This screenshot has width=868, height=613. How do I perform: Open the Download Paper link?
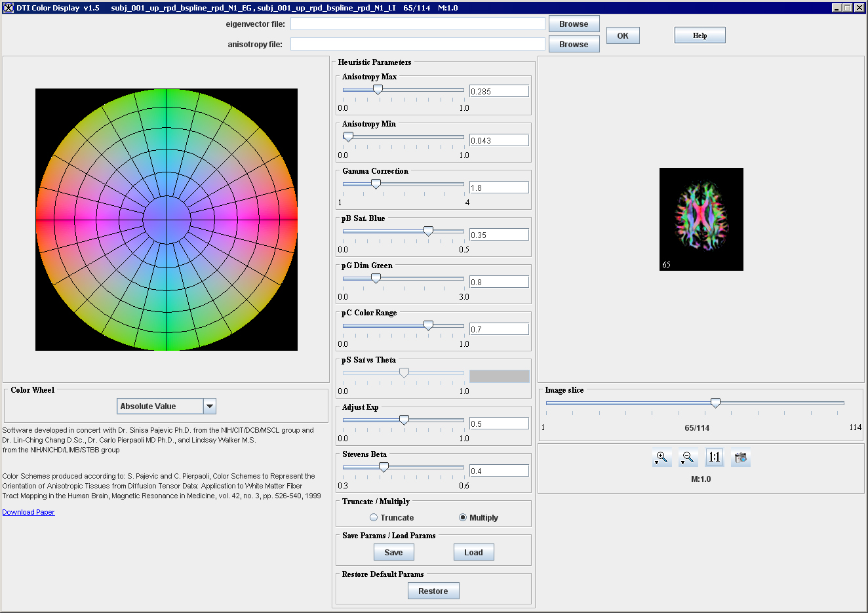point(28,513)
